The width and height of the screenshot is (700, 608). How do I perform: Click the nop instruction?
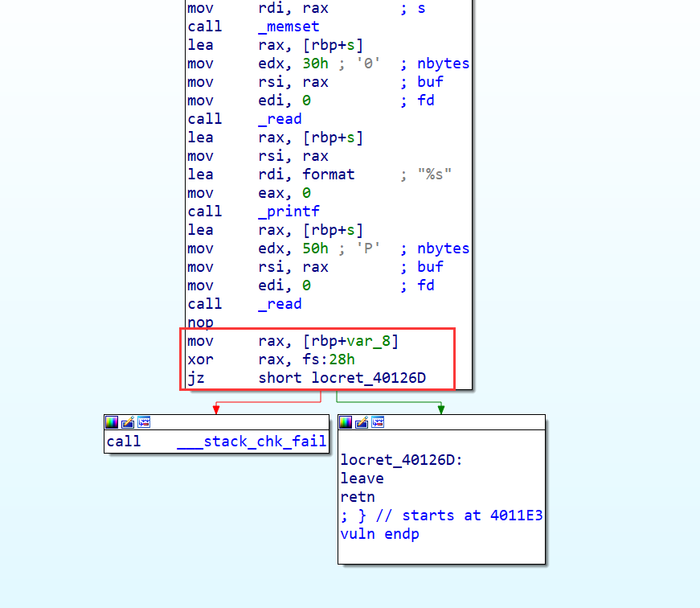200,322
